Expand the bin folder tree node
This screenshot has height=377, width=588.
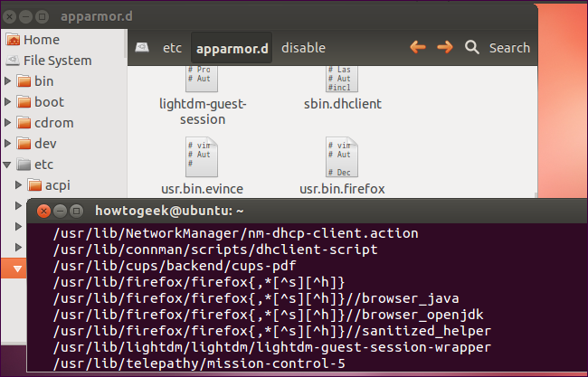(x=9, y=81)
